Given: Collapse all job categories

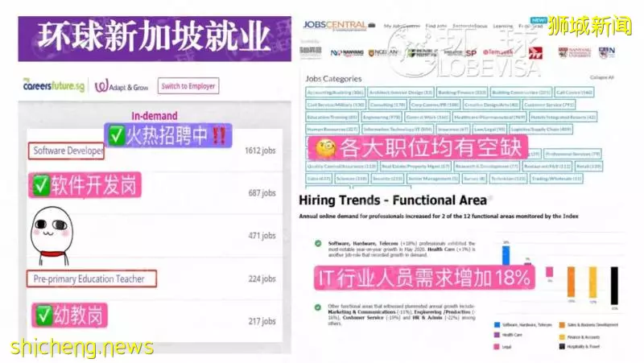Looking at the screenshot, I should pyautogui.click(x=601, y=77).
